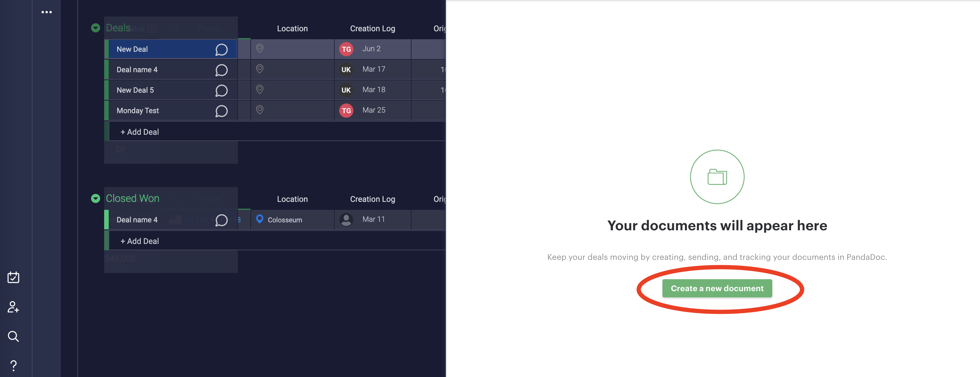Click the green color stripe on New Deal 5
The width and height of the screenshot is (980, 377).
click(106, 90)
